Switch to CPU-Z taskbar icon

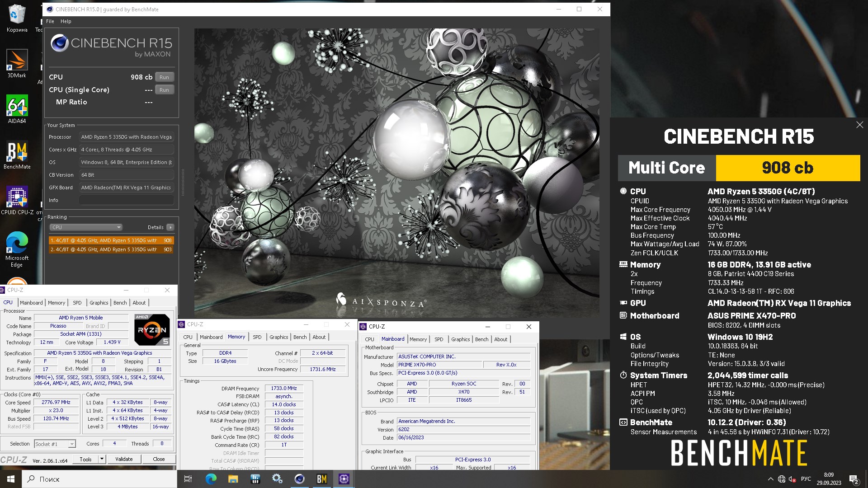pos(344,479)
